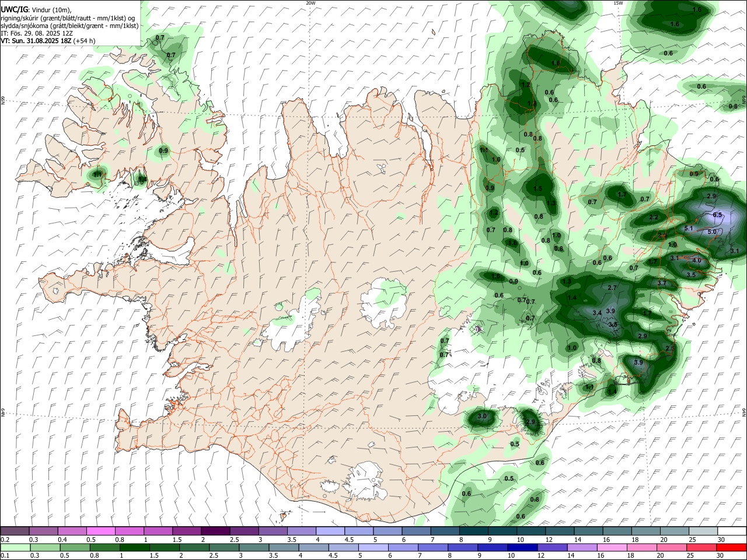747x560 pixels.
Task: Pick the deep navy blue 10 swatch on rain scale
Action: 522,547
